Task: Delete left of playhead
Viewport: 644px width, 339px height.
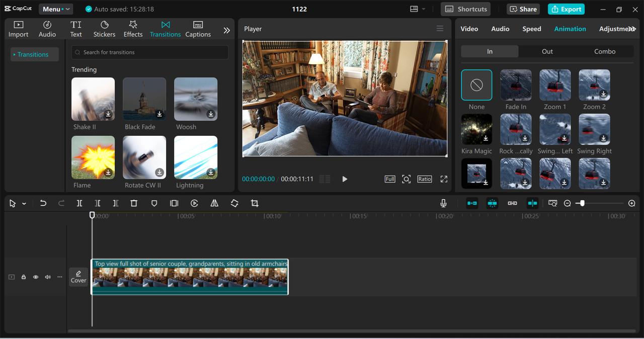Action: [x=98, y=203]
